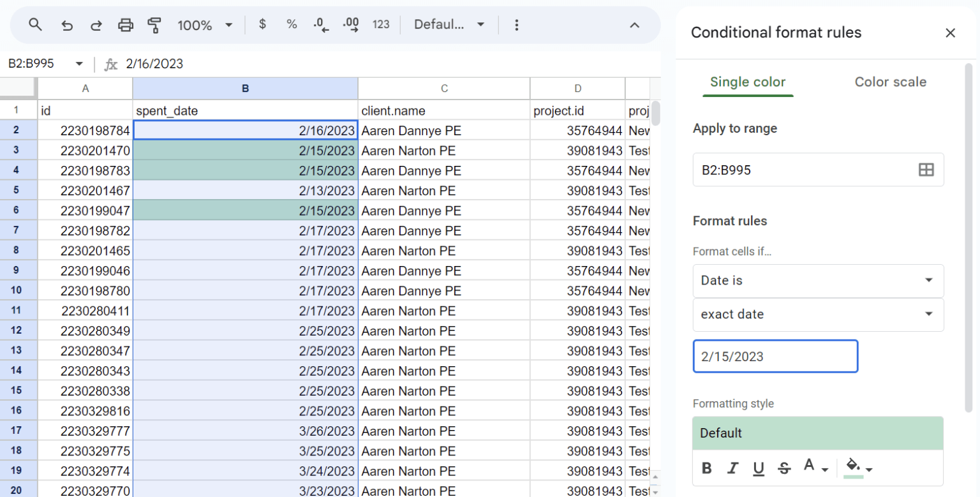Select the Single color tab
The height and width of the screenshot is (497, 980).
(748, 82)
